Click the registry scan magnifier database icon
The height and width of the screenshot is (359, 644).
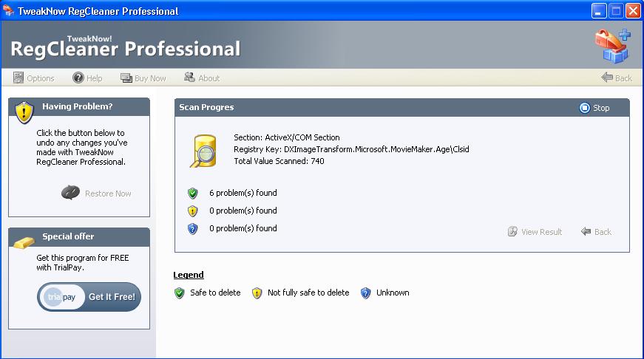tap(203, 151)
